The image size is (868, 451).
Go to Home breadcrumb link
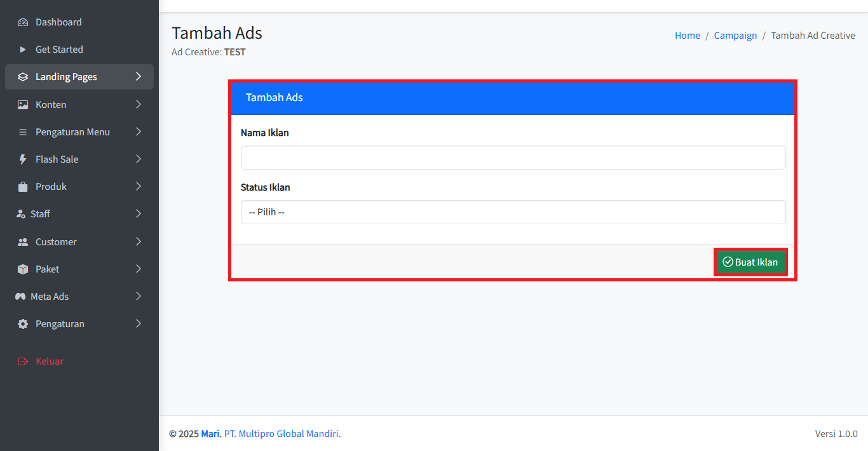(x=687, y=36)
